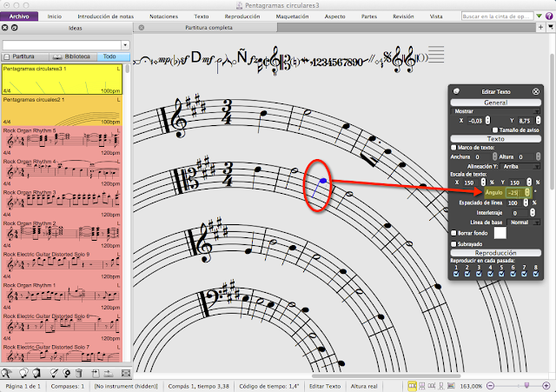556x392 pixels.
Task: Close the Ideas panel
Action: tap(5, 28)
